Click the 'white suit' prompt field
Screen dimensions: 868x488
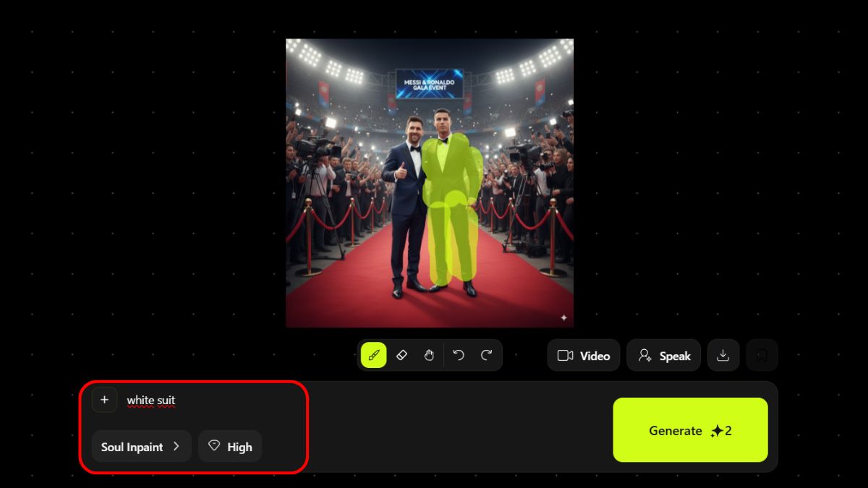coord(151,401)
